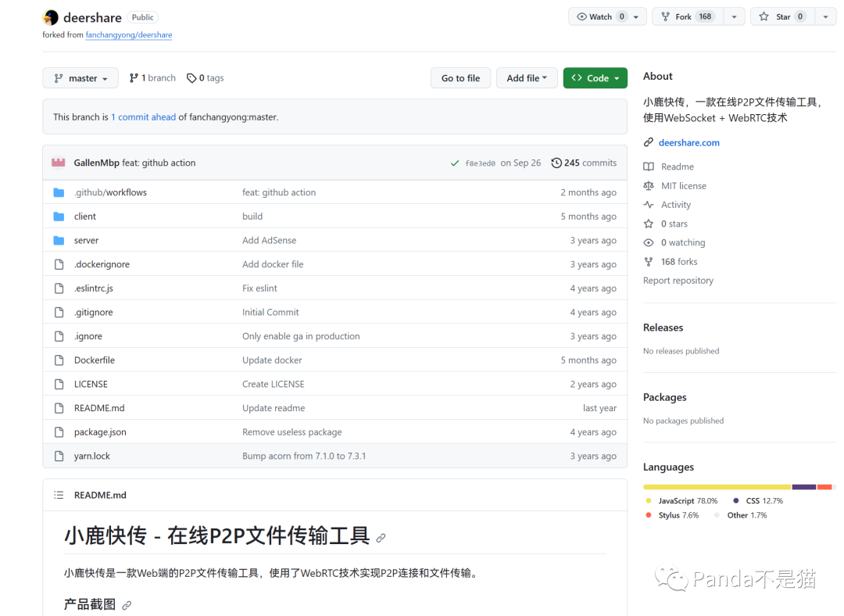Open the fanchangyong/deershare upstream link
Screen dimensions: 844x616
pos(129,35)
